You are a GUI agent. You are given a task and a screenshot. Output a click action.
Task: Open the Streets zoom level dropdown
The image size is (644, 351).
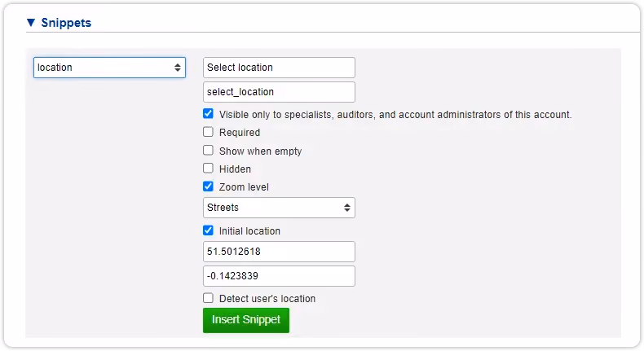click(x=279, y=208)
